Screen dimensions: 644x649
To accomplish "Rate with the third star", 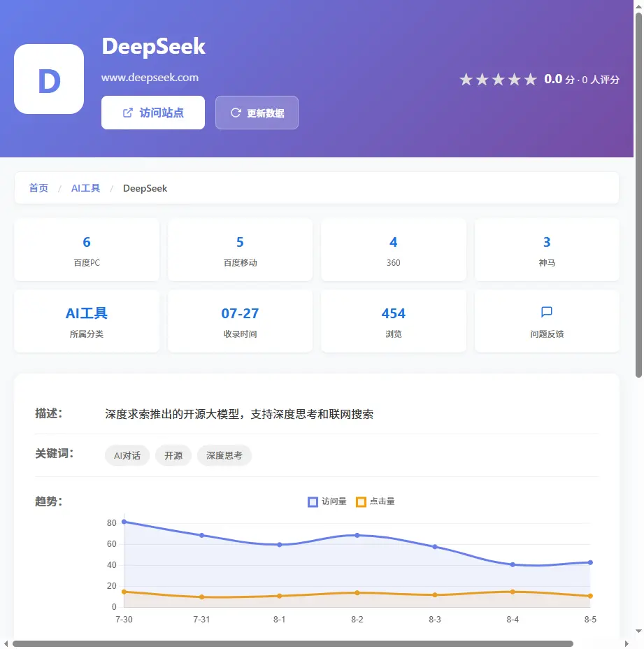I will pos(499,79).
